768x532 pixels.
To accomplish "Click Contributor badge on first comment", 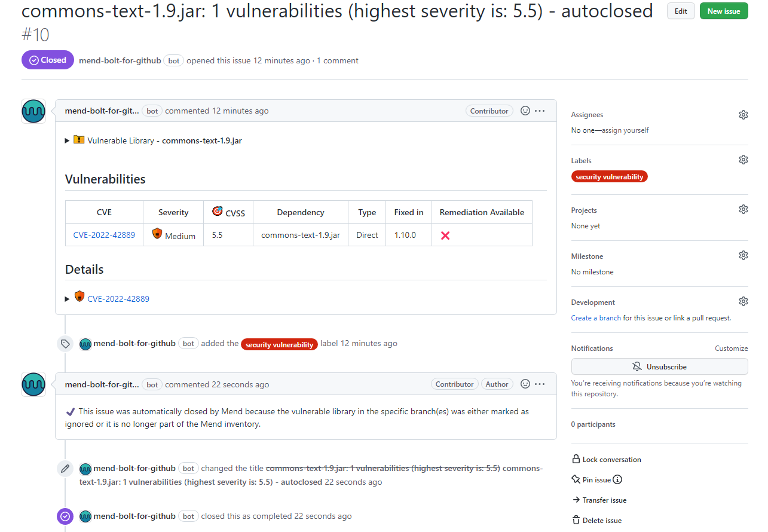I will (x=489, y=111).
